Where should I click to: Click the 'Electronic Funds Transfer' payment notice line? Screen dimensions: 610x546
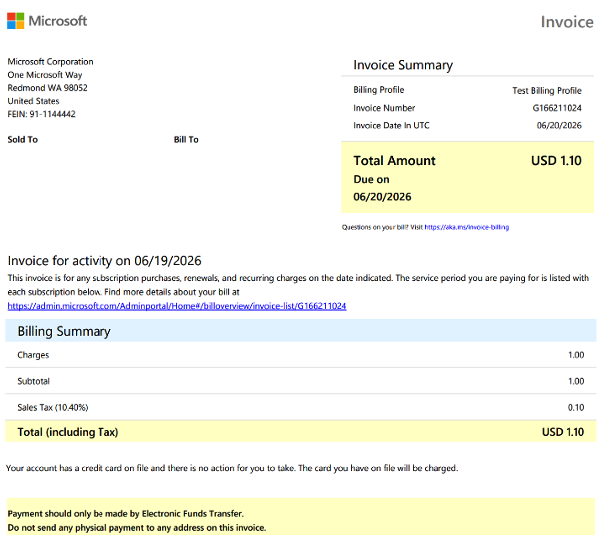coord(126,514)
